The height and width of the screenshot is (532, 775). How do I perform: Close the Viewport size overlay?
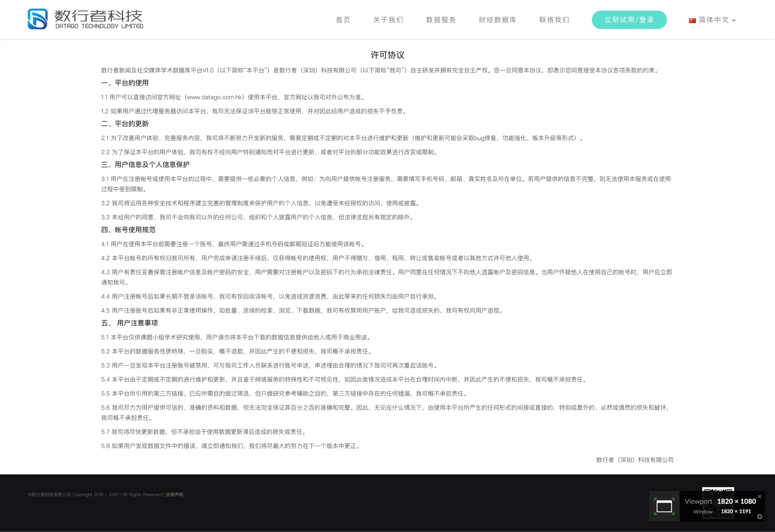click(759, 496)
